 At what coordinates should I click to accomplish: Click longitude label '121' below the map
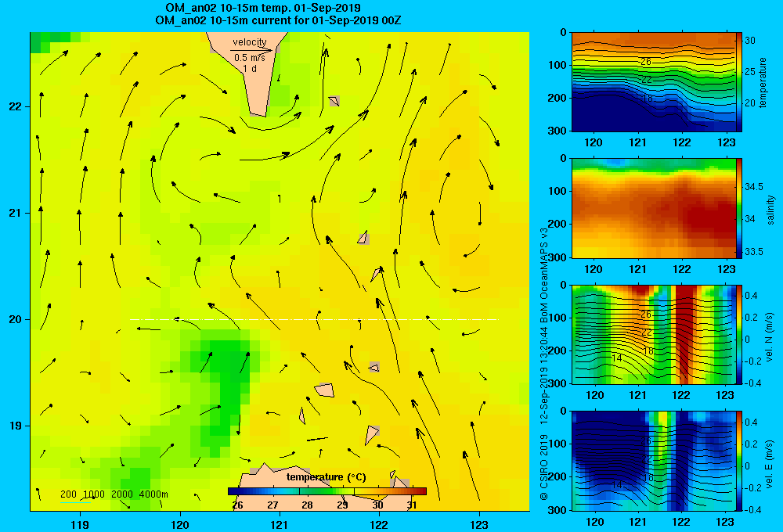(280, 524)
